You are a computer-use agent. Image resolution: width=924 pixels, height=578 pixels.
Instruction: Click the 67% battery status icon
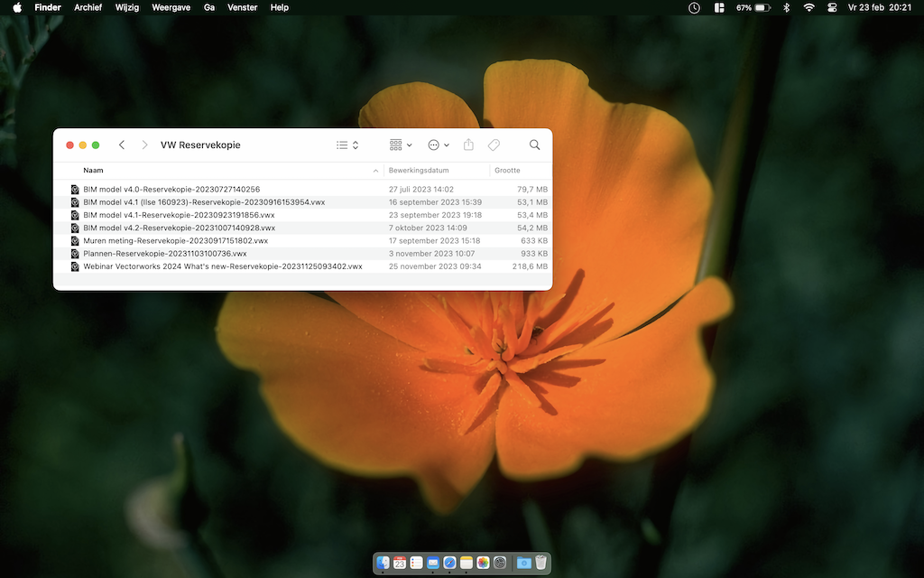pyautogui.click(x=753, y=7)
